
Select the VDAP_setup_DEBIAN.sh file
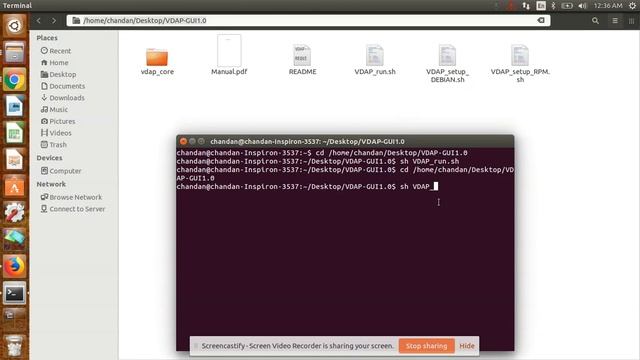447,63
